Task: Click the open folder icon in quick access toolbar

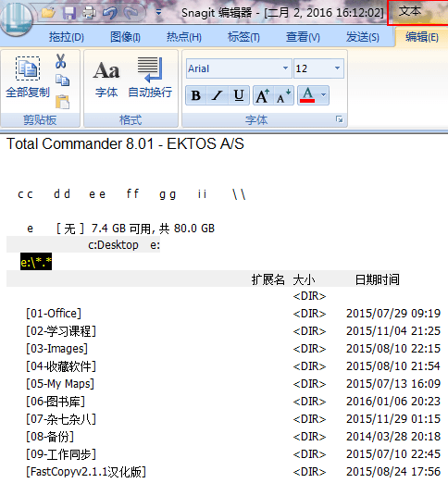Action: click(49, 13)
